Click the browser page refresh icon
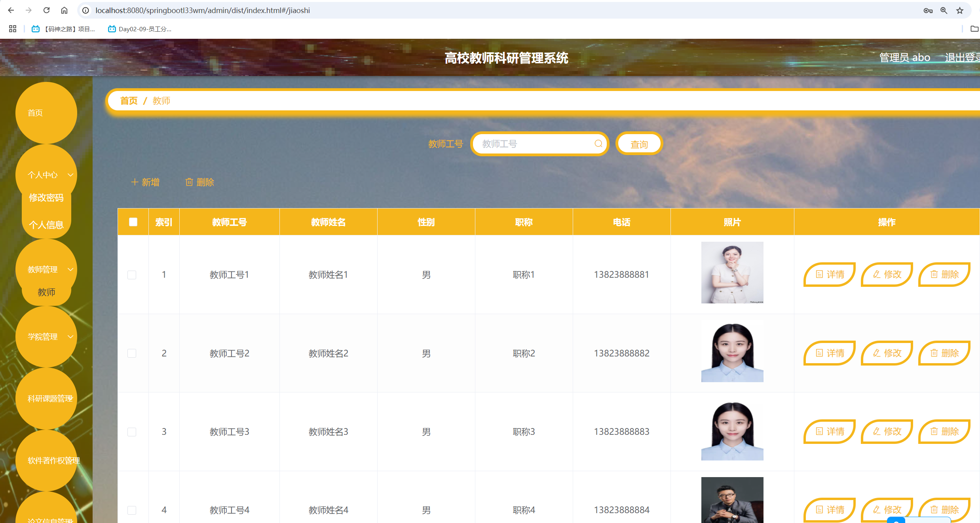This screenshot has height=523, width=980. click(x=46, y=10)
